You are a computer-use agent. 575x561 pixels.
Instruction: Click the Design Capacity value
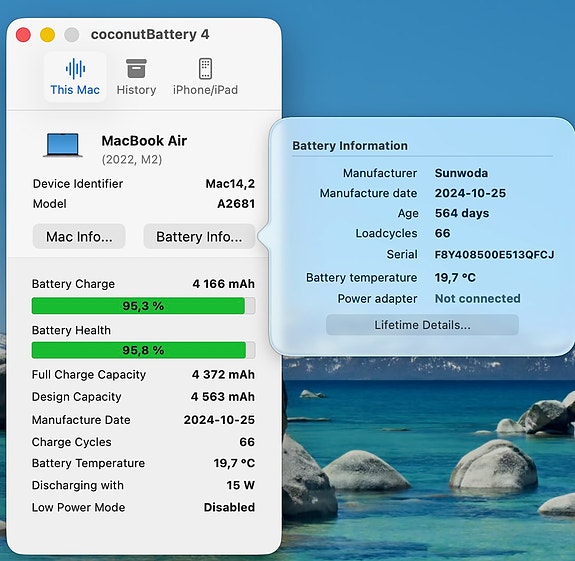coord(223,397)
